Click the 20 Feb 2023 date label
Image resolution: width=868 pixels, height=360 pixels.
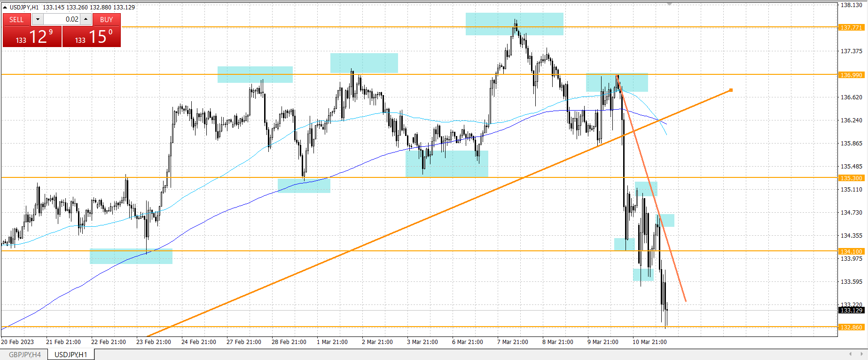point(17,342)
